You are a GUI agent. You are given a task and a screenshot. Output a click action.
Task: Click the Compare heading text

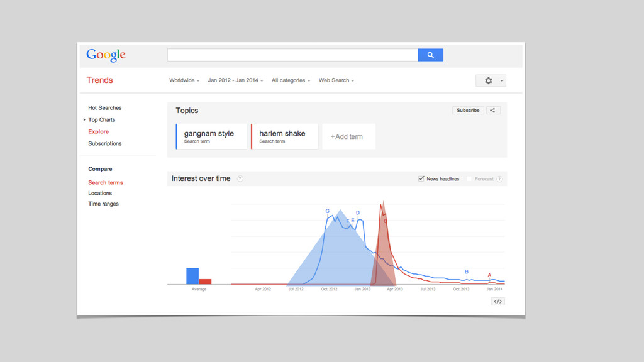point(100,169)
